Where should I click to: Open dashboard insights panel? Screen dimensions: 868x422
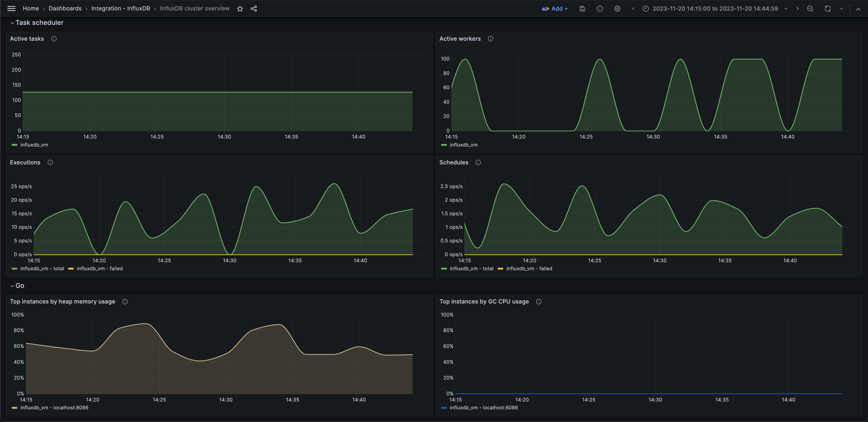[x=600, y=8]
